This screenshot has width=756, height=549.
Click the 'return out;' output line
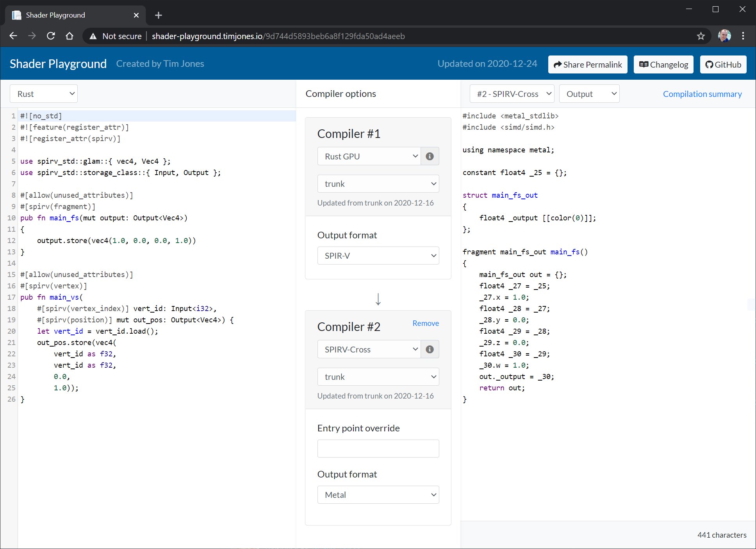point(502,388)
